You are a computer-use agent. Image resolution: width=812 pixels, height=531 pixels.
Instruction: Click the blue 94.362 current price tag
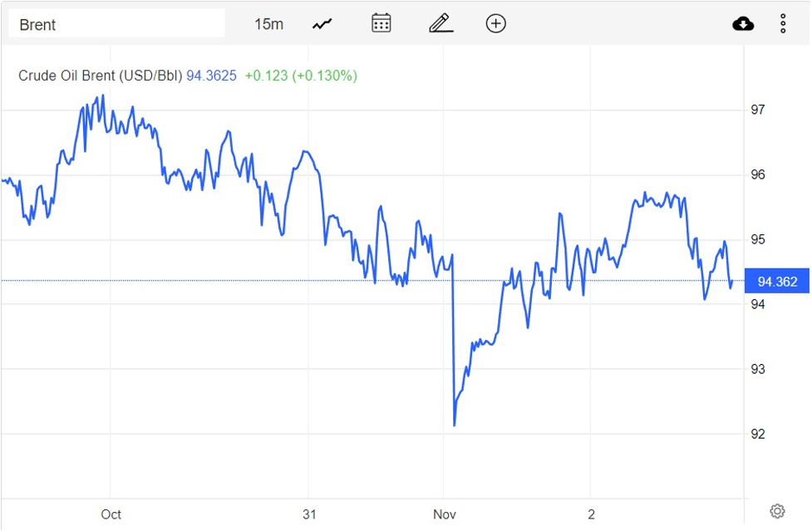[x=777, y=282]
